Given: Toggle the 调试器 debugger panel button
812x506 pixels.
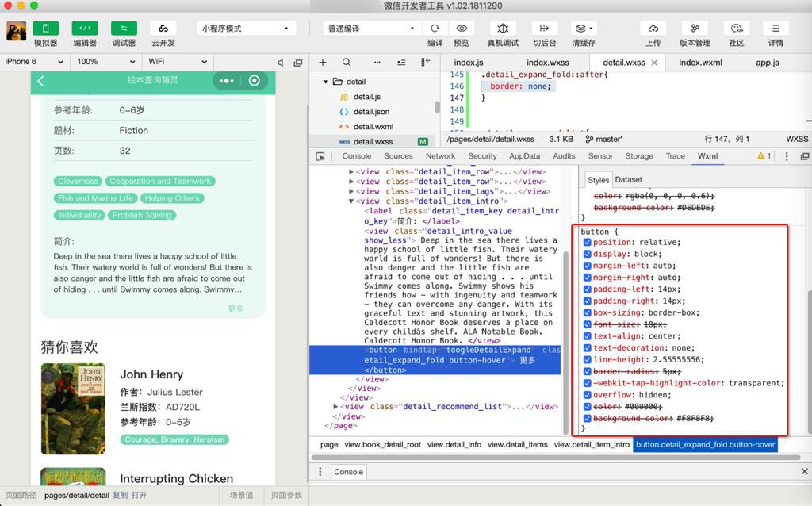Looking at the screenshot, I should point(124,29).
